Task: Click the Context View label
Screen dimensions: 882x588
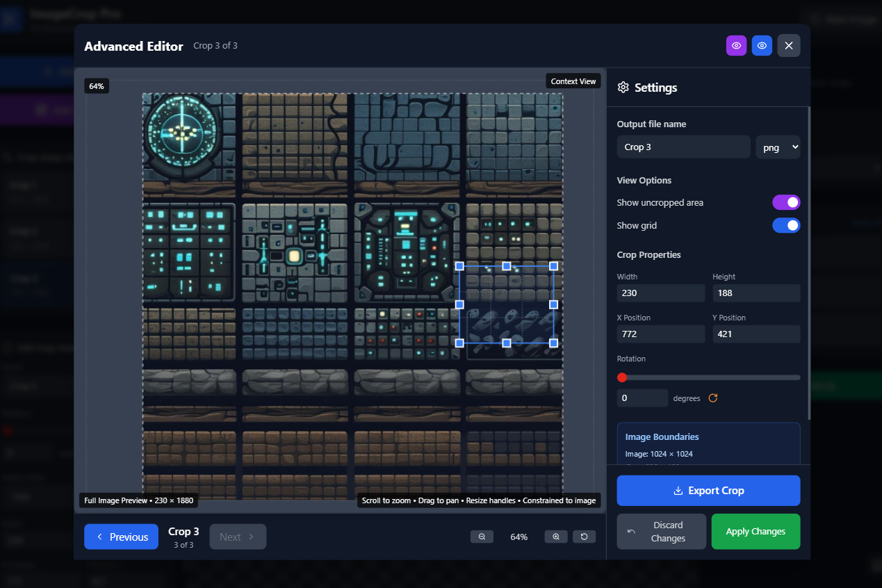Action: (x=573, y=81)
